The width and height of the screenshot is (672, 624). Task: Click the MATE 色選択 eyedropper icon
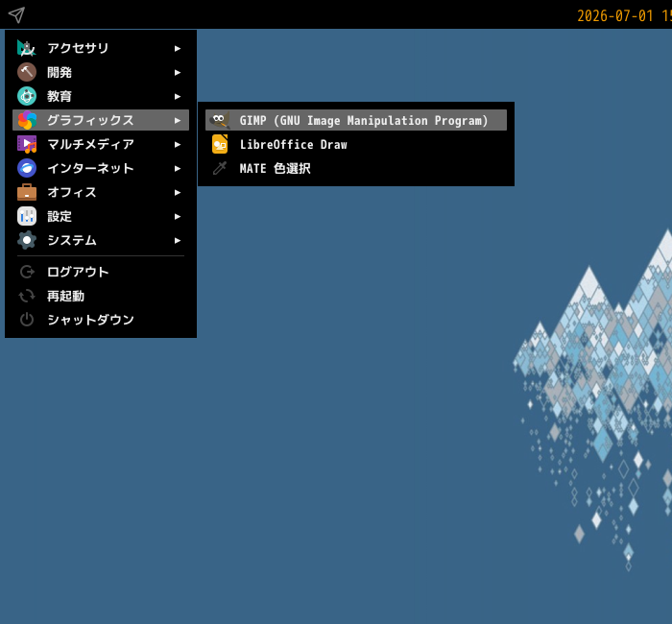220,168
